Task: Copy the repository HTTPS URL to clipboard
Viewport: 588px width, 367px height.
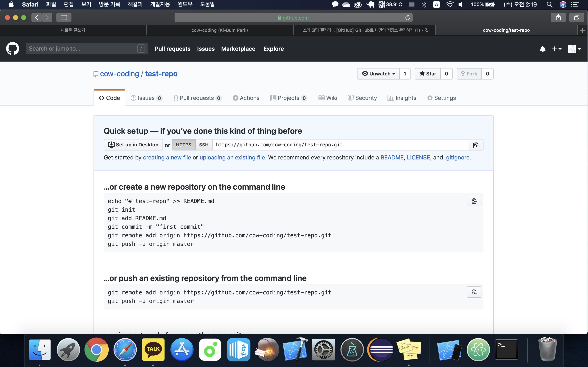Action: pos(476,145)
